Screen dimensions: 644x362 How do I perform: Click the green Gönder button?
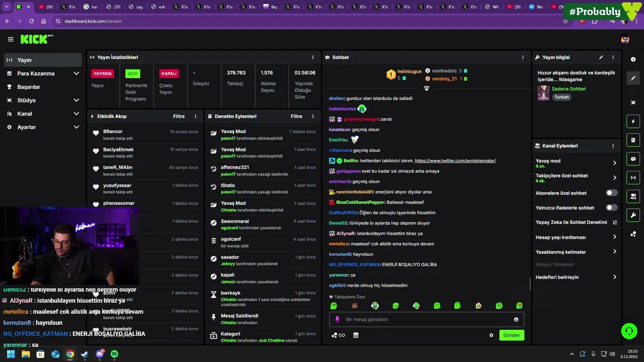pos(512,335)
